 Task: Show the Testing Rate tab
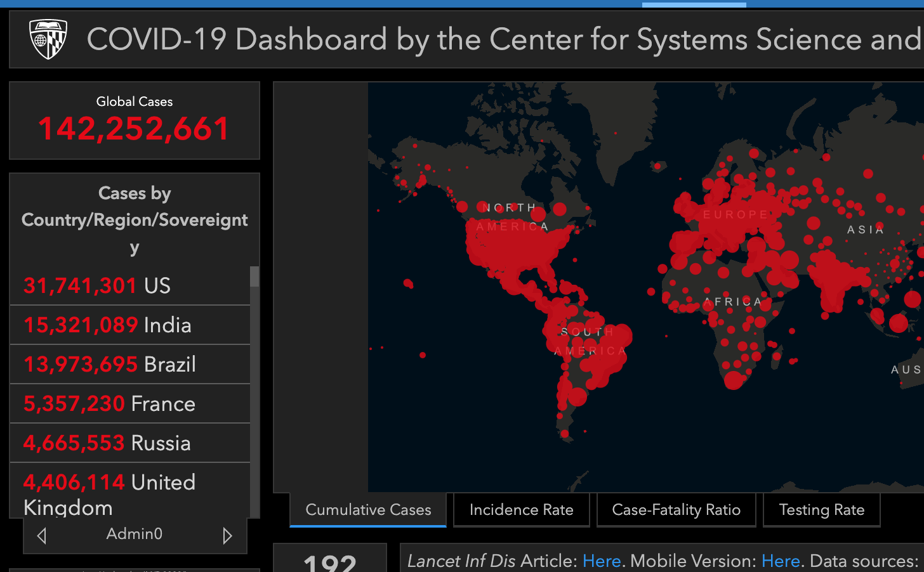pyautogui.click(x=822, y=510)
